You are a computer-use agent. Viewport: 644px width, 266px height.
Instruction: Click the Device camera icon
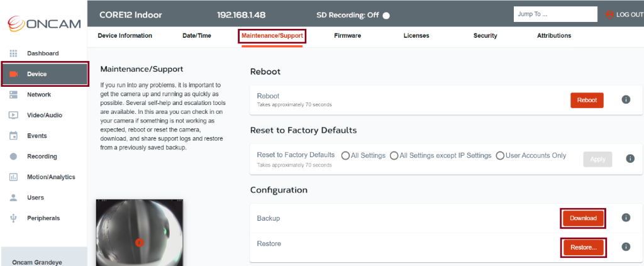pos(14,74)
